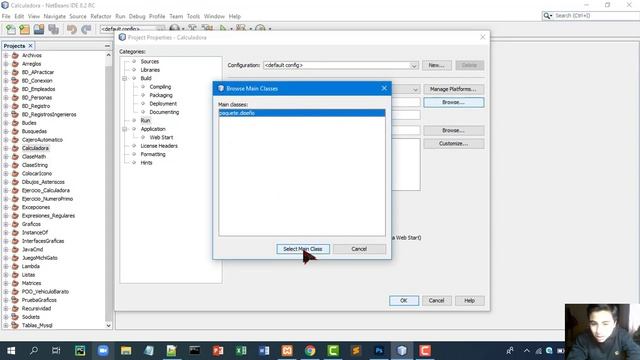Open the command prompt taskbar icon
This screenshot has height=360, width=640.
195,351
